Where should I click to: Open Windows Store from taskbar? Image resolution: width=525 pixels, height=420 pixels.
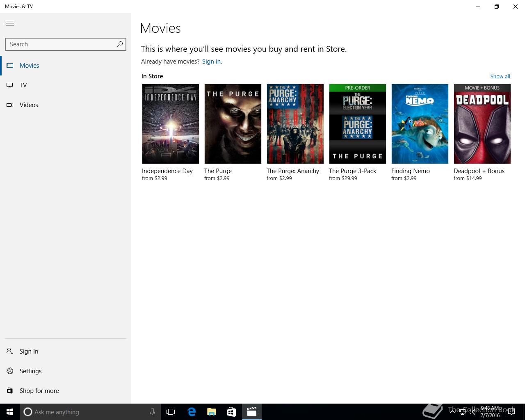231,412
